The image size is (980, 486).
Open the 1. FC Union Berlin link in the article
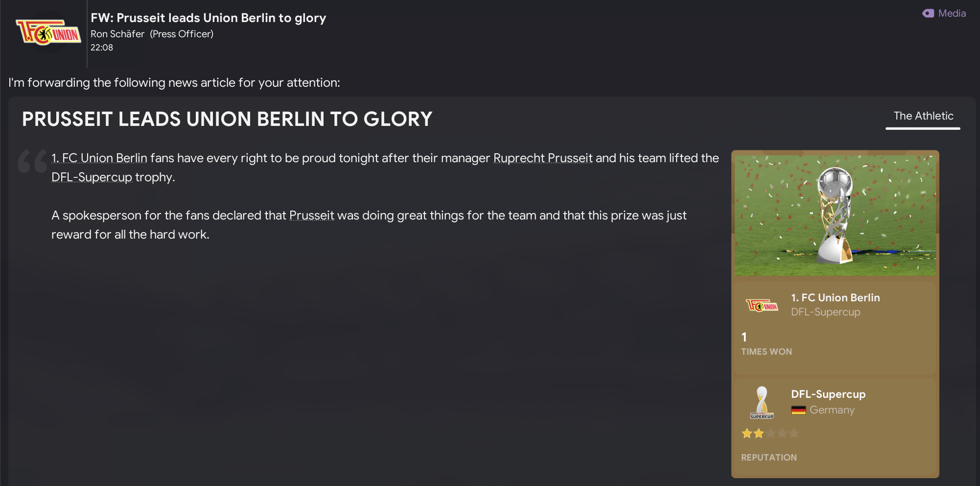99,158
